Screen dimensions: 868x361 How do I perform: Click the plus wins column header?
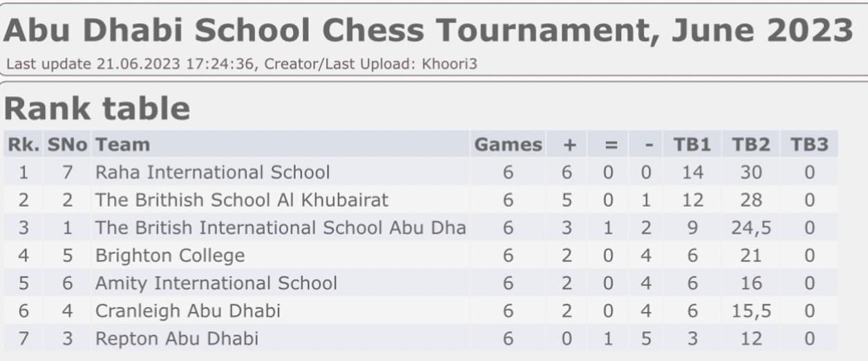point(569,145)
